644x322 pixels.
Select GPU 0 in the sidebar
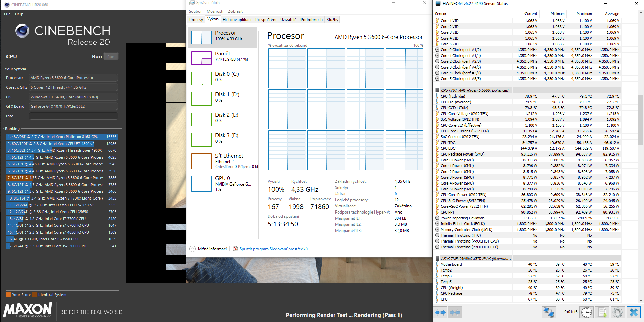pos(223,184)
